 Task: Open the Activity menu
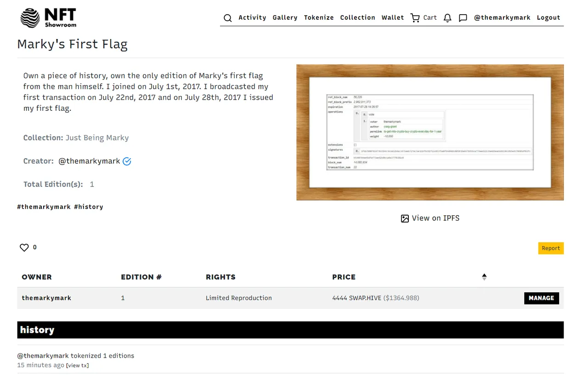252,17
